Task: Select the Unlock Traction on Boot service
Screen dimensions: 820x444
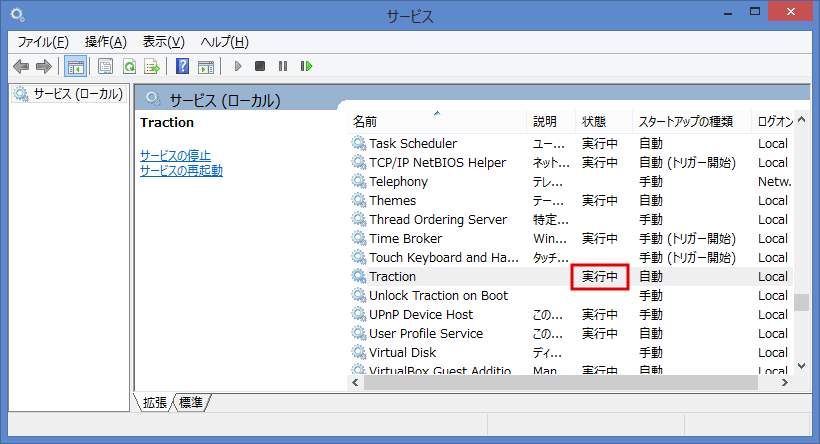Action: click(438, 296)
